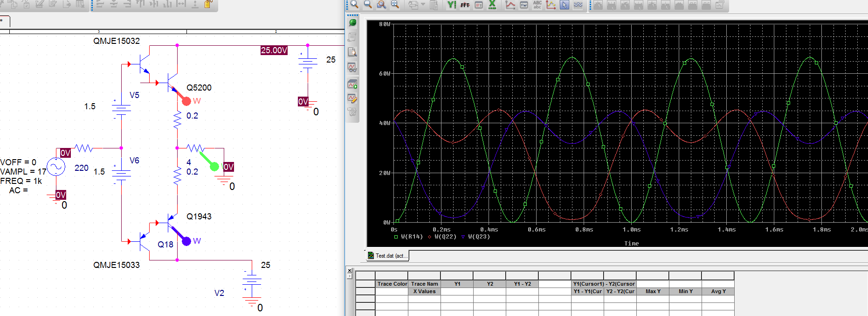Viewport: 868px width, 316px height.
Task: Click the Zoom In magnifier icon
Action: pos(354,4)
